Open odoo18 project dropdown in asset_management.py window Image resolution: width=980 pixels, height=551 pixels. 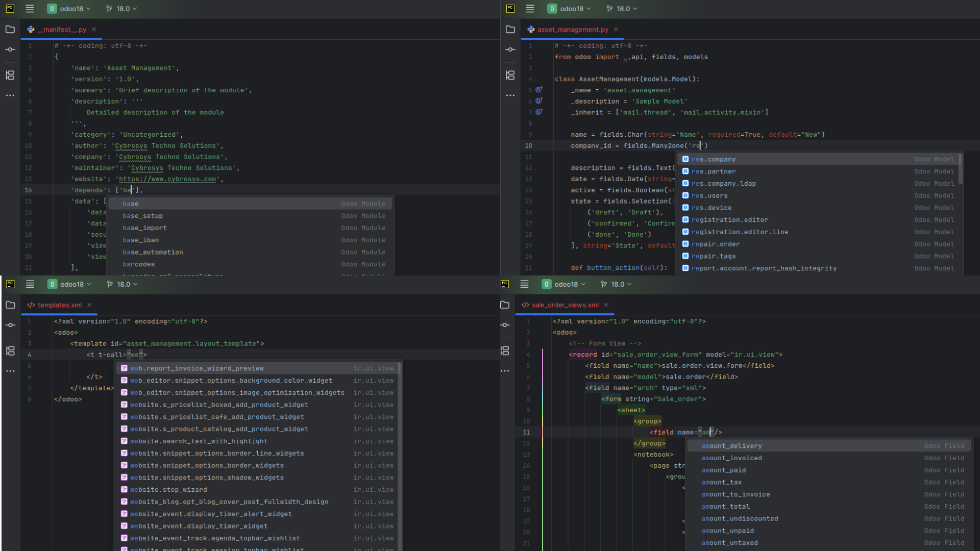coord(569,9)
